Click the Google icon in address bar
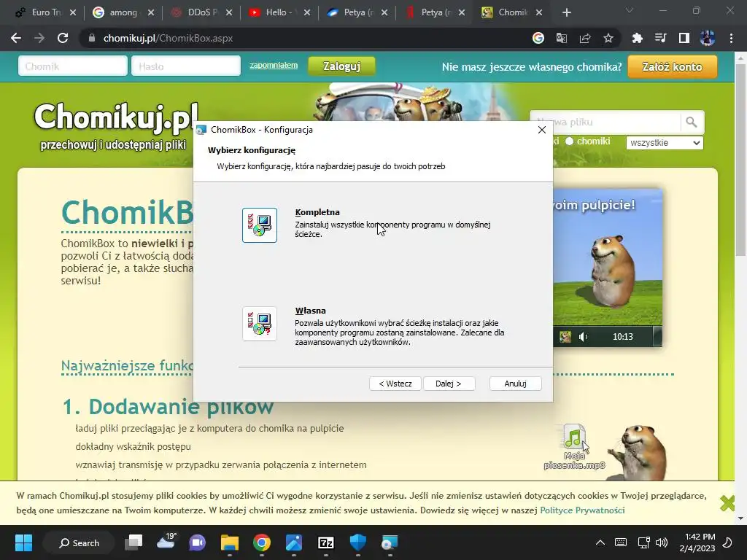Image resolution: width=747 pixels, height=560 pixels. pos(538,38)
